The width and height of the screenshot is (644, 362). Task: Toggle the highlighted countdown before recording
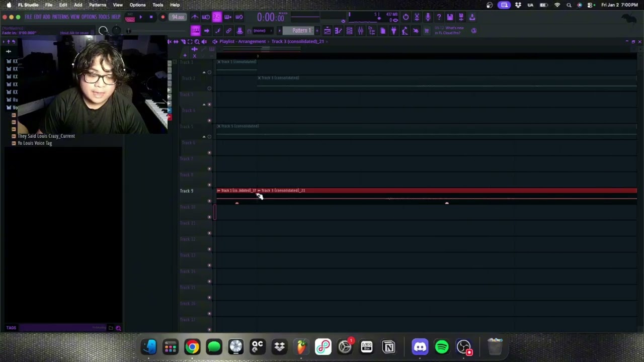click(x=217, y=17)
